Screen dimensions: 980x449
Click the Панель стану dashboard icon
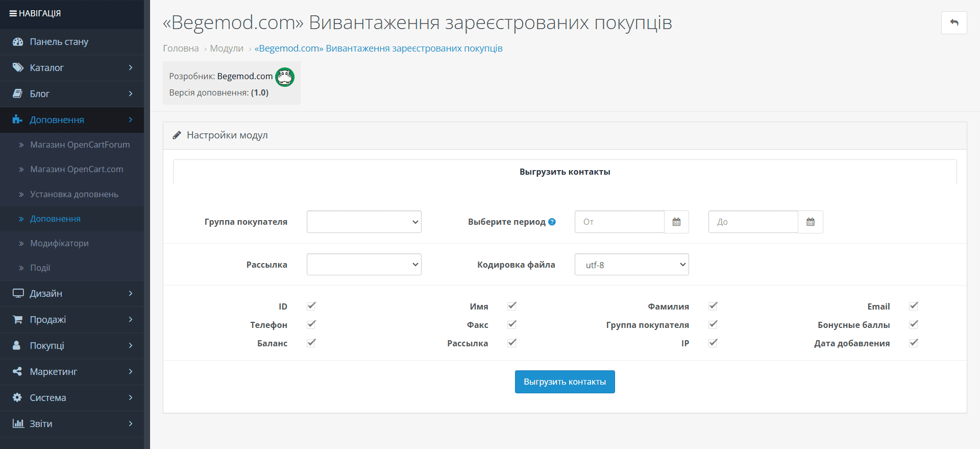18,42
